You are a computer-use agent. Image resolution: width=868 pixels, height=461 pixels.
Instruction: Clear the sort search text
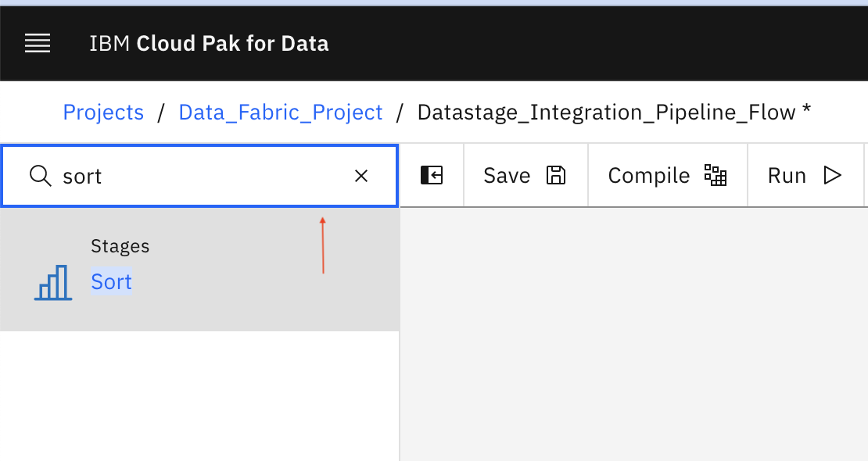tap(361, 176)
